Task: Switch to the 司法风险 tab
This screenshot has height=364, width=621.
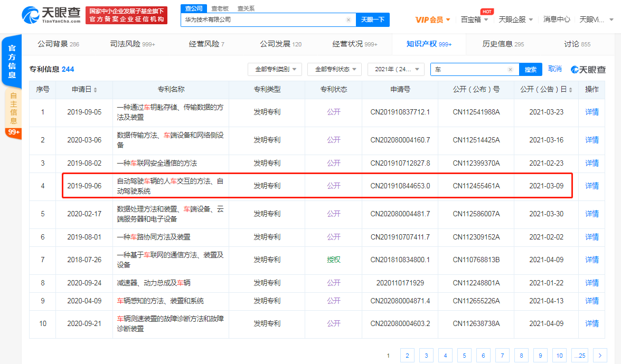Action: point(132,44)
